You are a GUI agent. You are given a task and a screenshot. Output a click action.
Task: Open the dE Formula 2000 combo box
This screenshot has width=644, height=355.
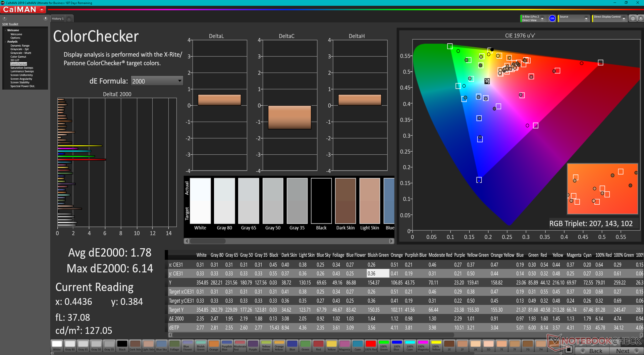(157, 81)
